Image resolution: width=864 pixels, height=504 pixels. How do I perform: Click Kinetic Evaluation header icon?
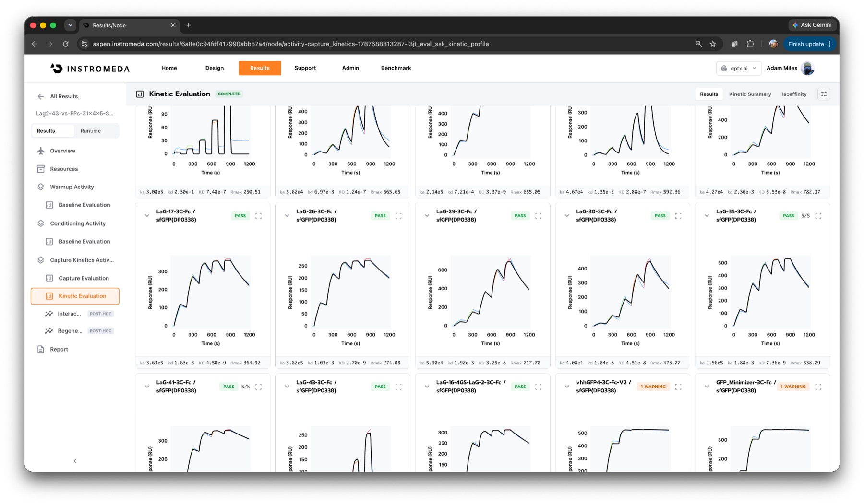pos(140,94)
